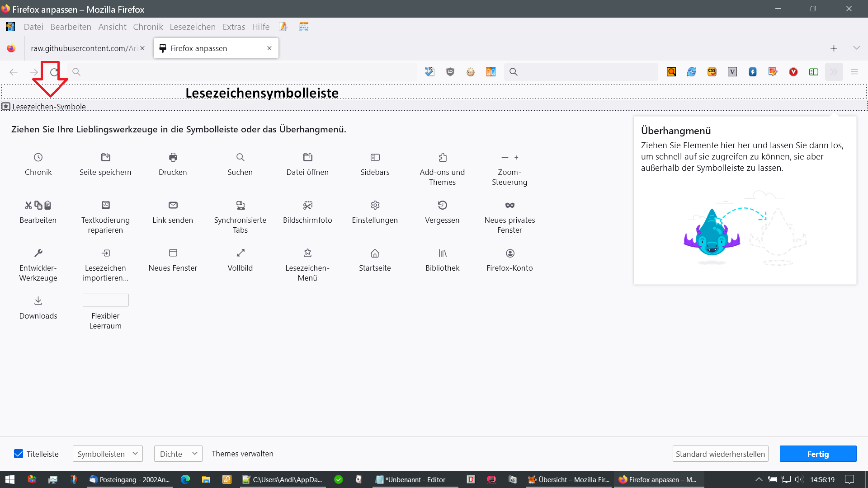868x488 pixels.
Task: Select the Drucken printer icon
Action: click(173, 157)
